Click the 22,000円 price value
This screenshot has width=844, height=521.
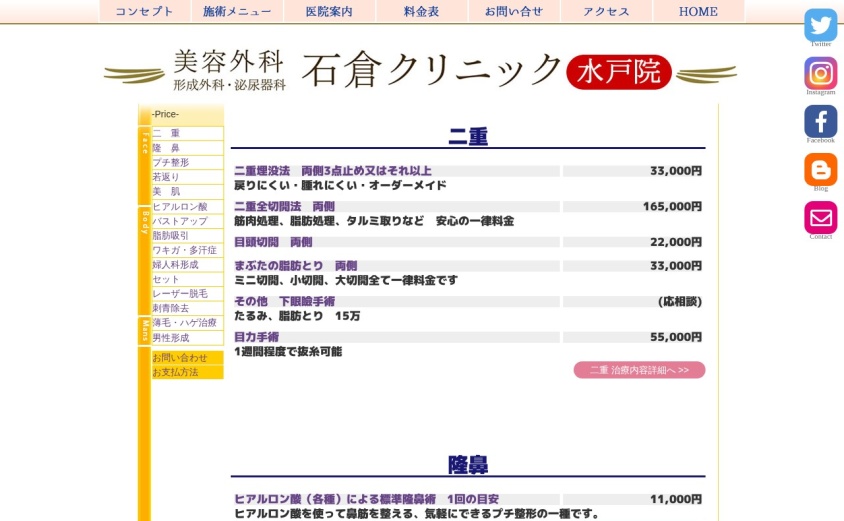676,242
